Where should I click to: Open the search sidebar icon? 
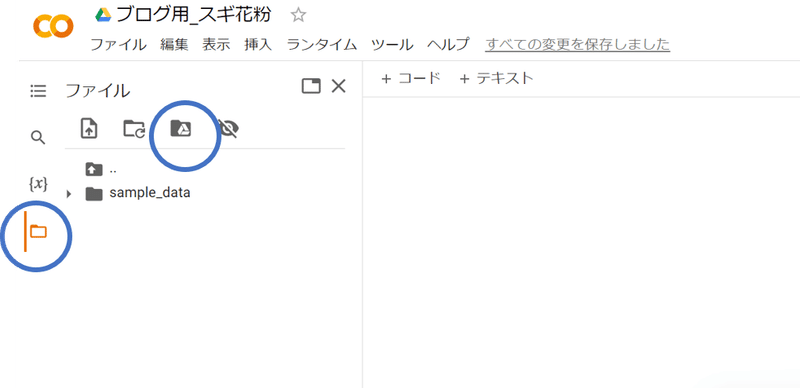(38, 137)
